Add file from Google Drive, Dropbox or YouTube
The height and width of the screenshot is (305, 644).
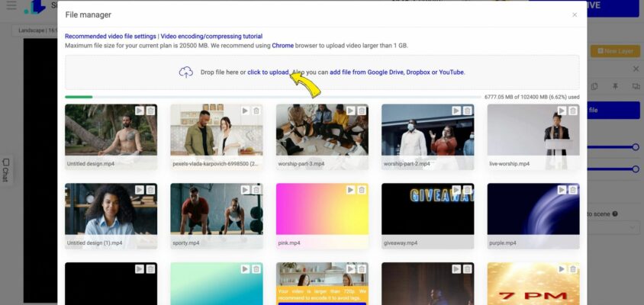tap(397, 72)
